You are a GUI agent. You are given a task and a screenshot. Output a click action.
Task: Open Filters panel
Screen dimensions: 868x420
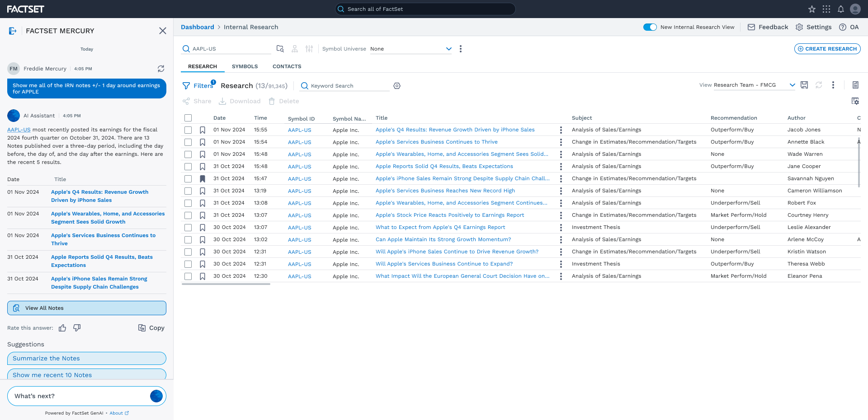click(198, 86)
